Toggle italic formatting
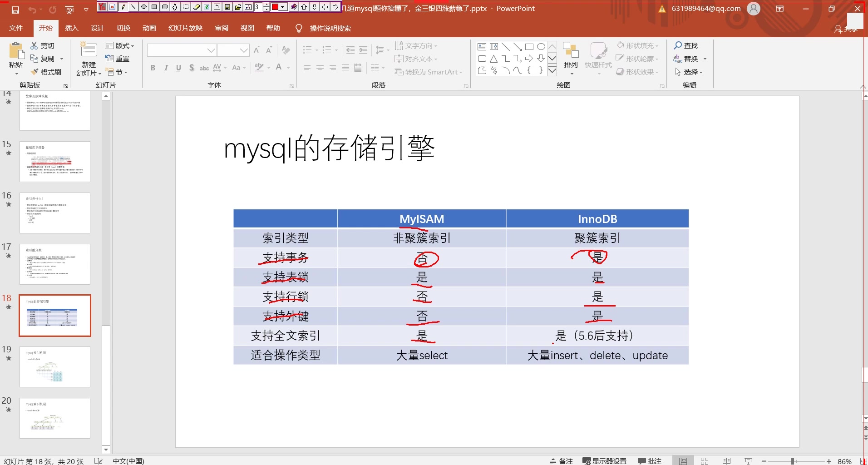Viewport: 868px width, 465px height. pyautogui.click(x=166, y=68)
